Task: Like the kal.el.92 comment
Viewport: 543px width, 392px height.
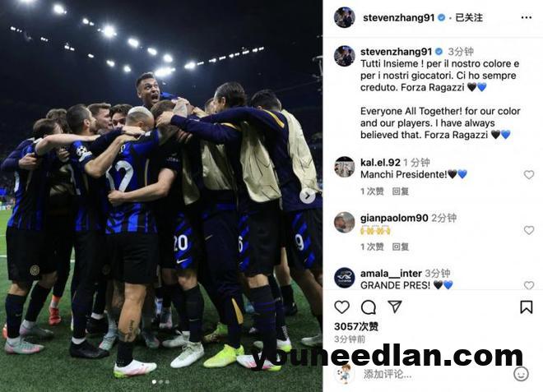Action: (529, 175)
